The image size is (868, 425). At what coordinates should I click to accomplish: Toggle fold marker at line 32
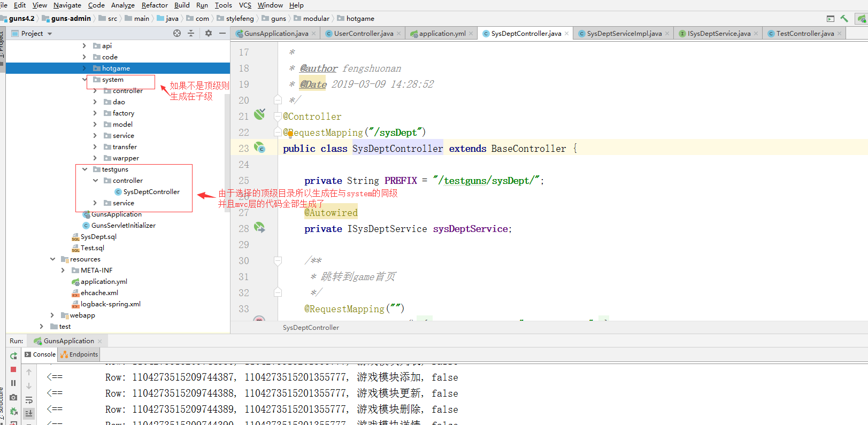point(278,292)
